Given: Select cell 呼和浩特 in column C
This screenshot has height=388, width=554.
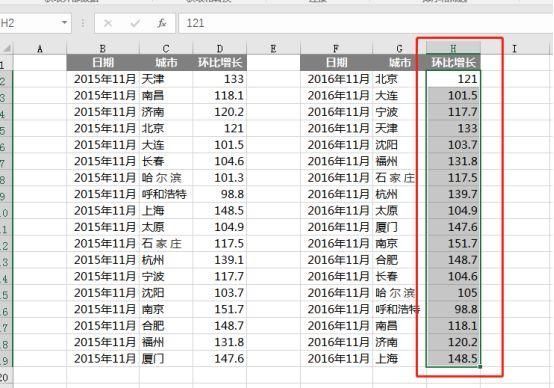Looking at the screenshot, I should click(166, 194).
